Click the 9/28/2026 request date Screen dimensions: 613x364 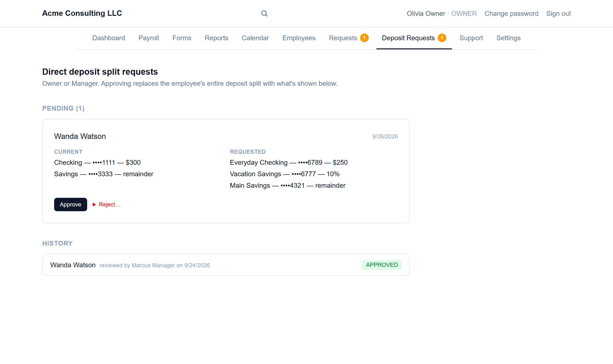(x=385, y=136)
